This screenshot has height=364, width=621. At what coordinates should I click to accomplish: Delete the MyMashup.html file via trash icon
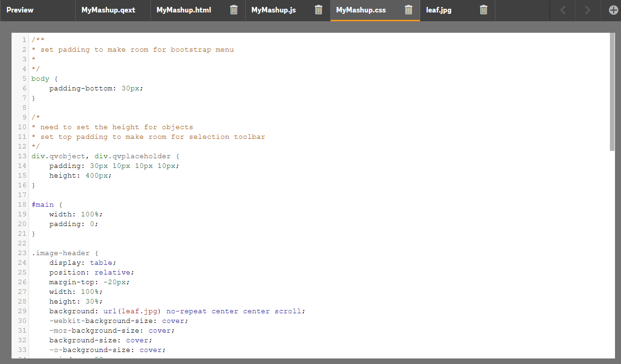pyautogui.click(x=234, y=10)
